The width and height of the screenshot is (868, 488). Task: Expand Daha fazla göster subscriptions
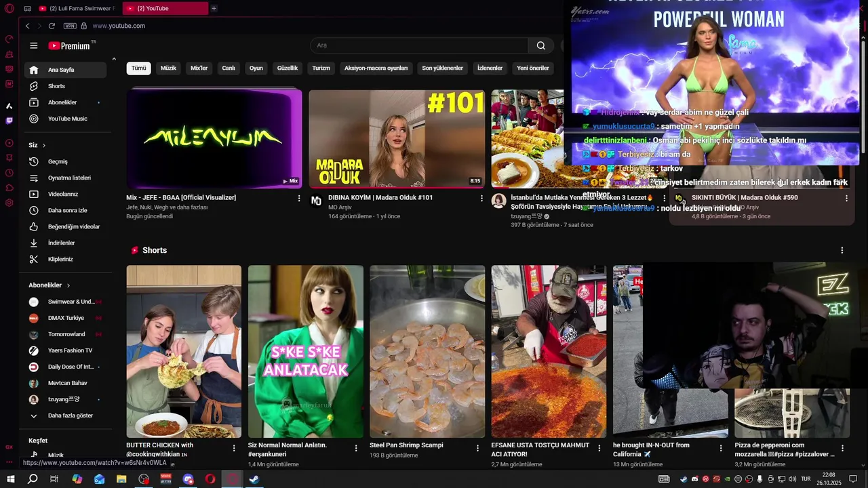click(66, 415)
